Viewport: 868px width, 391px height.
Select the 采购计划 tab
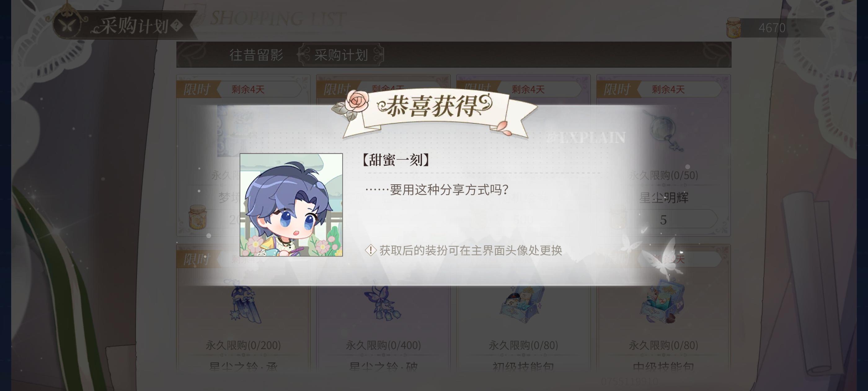point(341,55)
